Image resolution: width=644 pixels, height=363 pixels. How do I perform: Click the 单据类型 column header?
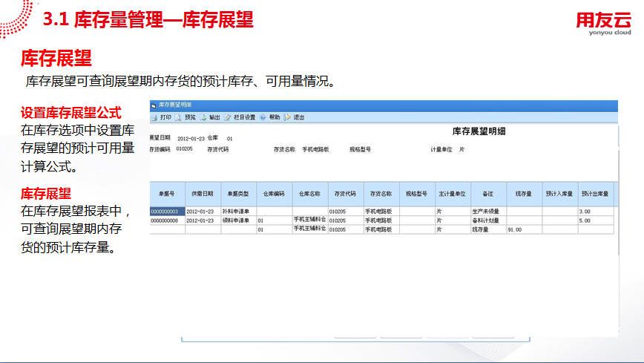(238, 194)
